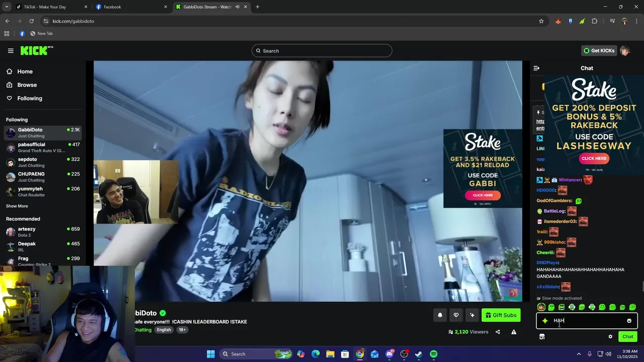Go back in browser history

click(7, 21)
